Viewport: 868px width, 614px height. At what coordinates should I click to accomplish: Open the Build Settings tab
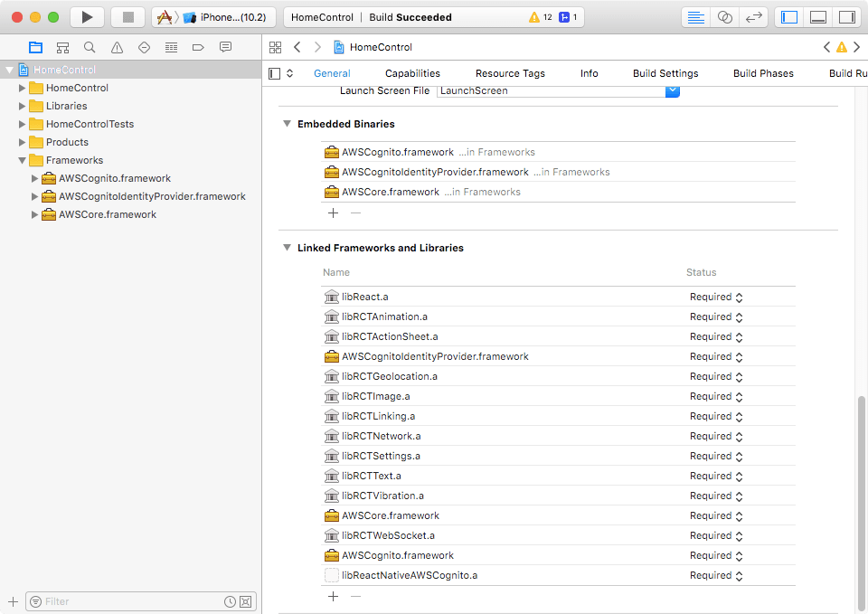point(665,73)
